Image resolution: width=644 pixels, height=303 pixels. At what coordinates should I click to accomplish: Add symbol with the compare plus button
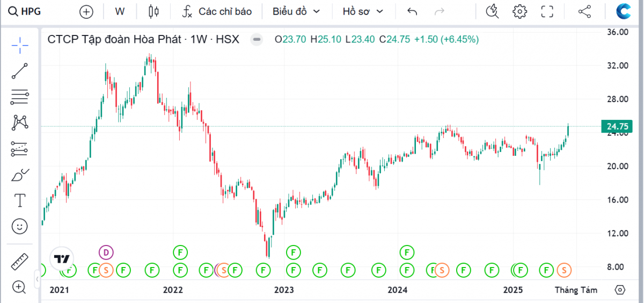coord(86,11)
